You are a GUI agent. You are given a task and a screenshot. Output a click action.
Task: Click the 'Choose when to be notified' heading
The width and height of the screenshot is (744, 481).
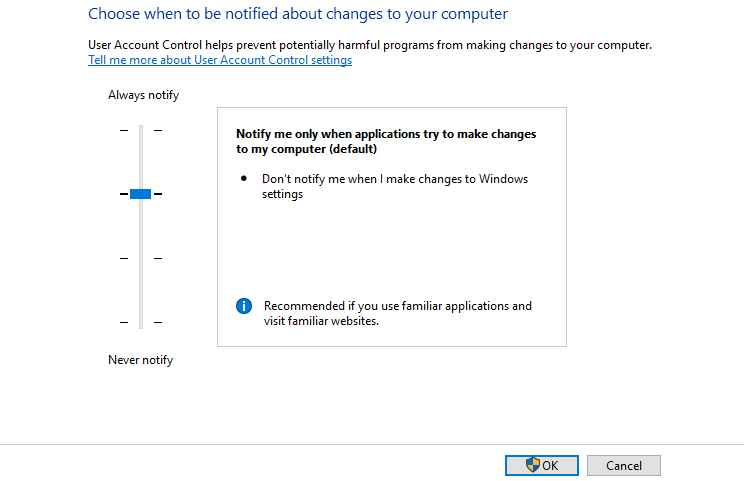pos(298,14)
